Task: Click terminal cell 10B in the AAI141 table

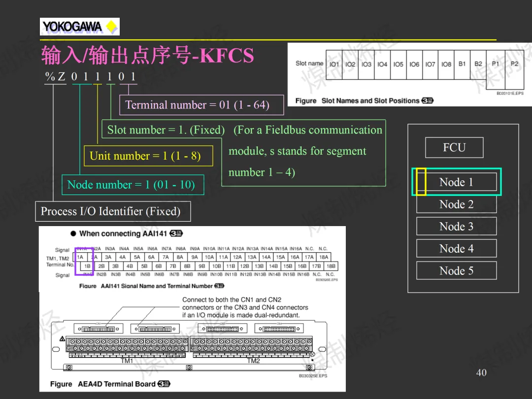Action: point(216,266)
